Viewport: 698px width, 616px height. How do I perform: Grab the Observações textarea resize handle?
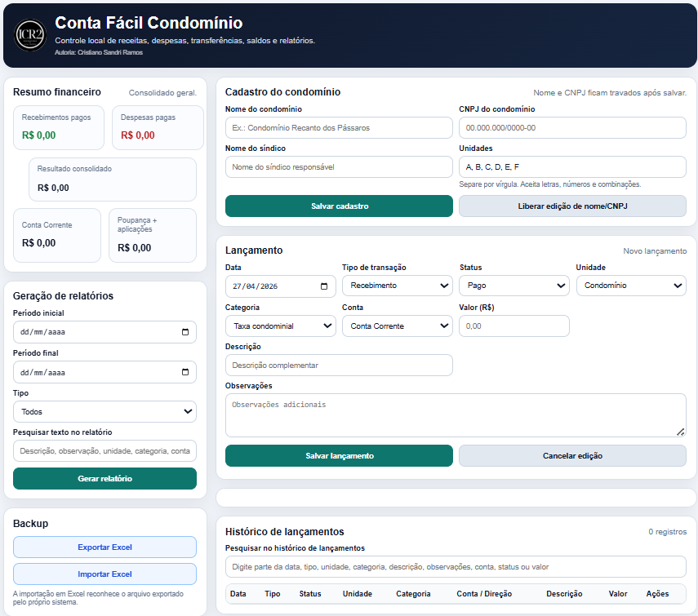point(681,432)
